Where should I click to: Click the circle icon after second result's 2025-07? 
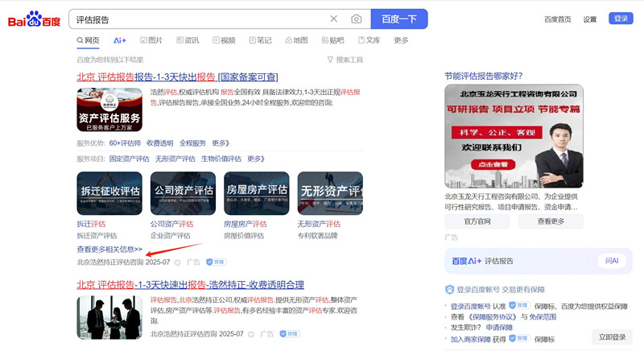pyautogui.click(x=251, y=334)
